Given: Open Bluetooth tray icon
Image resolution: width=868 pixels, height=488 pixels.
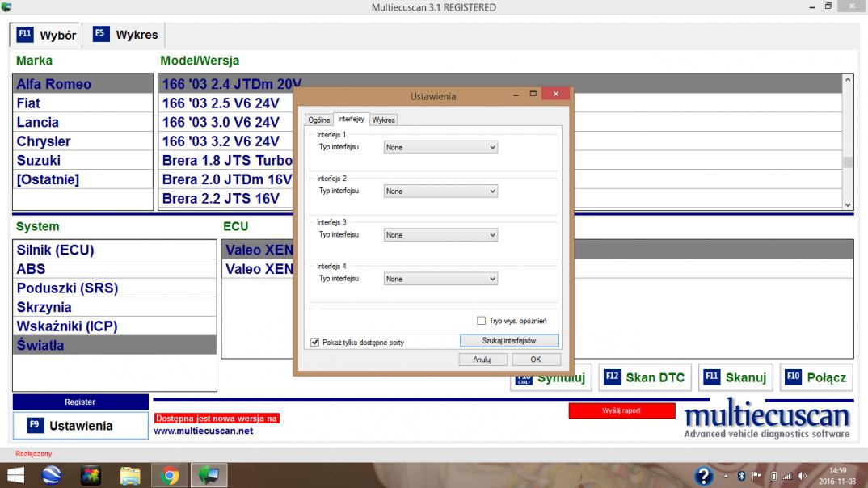Looking at the screenshot, I should [740, 476].
